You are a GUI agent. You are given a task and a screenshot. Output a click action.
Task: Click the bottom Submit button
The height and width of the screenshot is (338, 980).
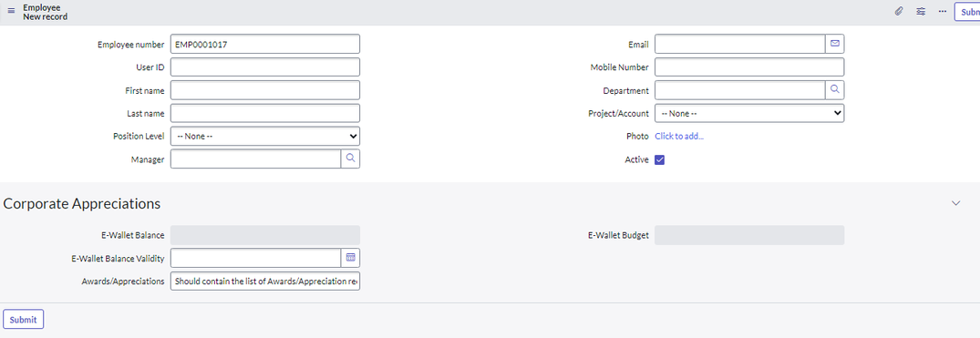coord(23,319)
